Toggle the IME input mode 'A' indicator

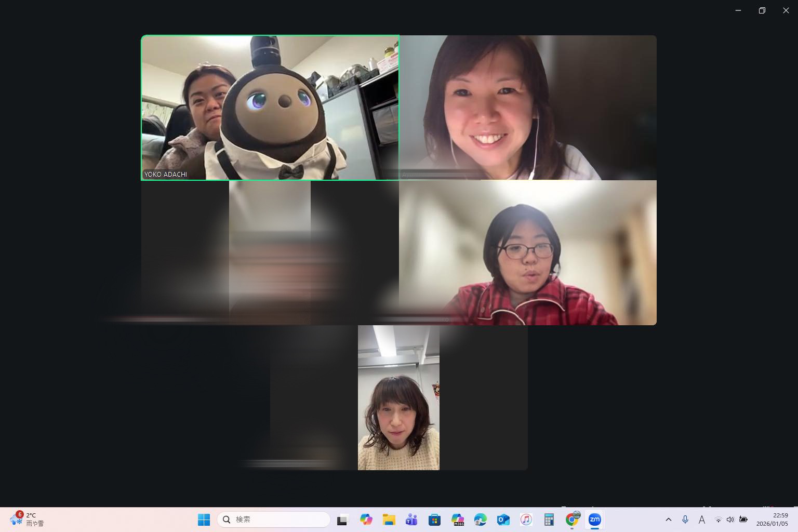pyautogui.click(x=701, y=520)
